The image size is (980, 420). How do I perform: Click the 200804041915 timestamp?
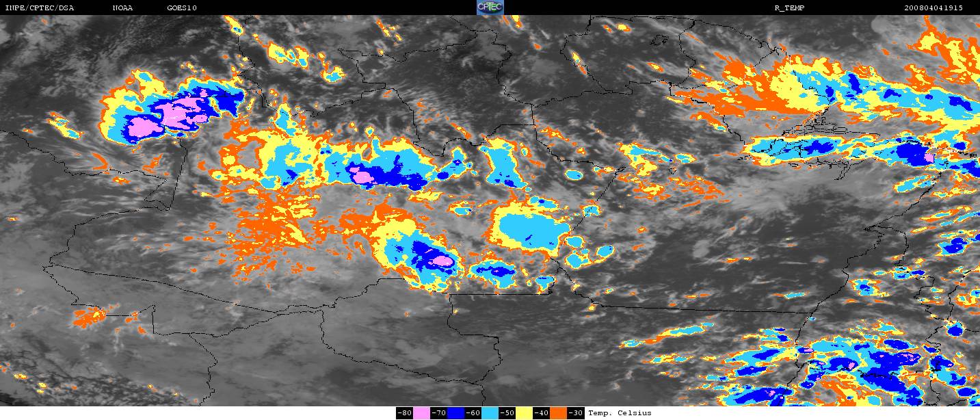[933, 8]
